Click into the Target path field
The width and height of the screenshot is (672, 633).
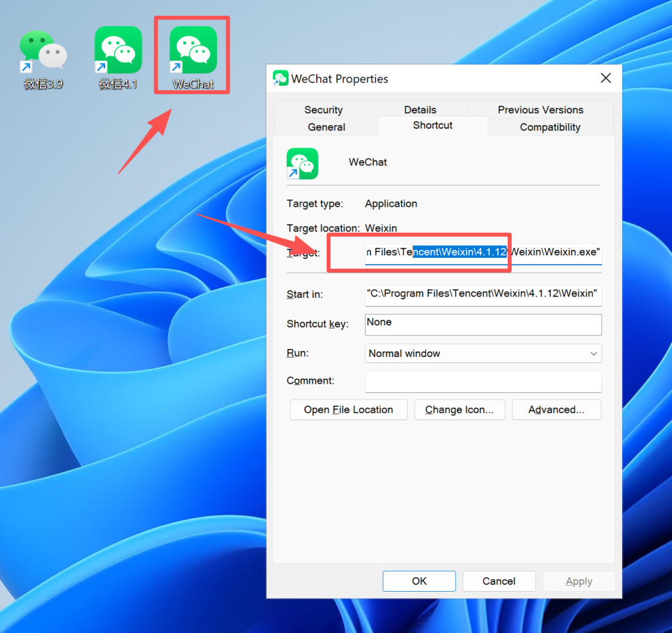[483, 253]
